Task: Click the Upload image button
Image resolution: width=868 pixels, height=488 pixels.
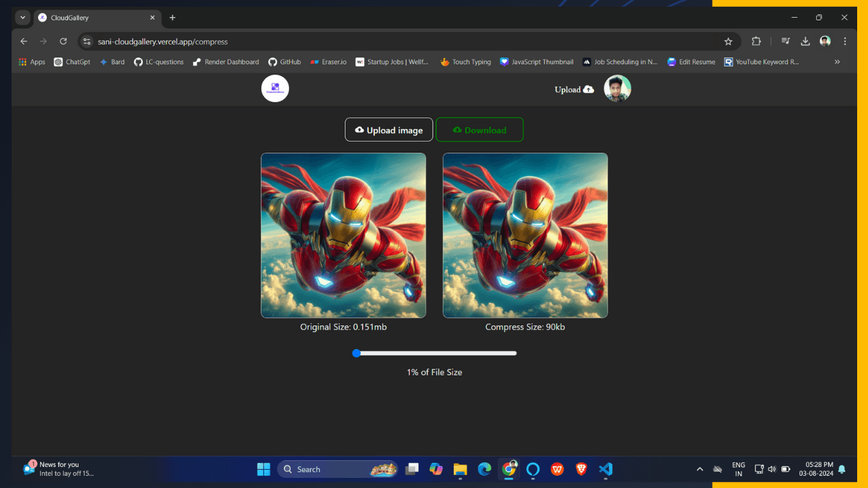Action: [389, 129]
